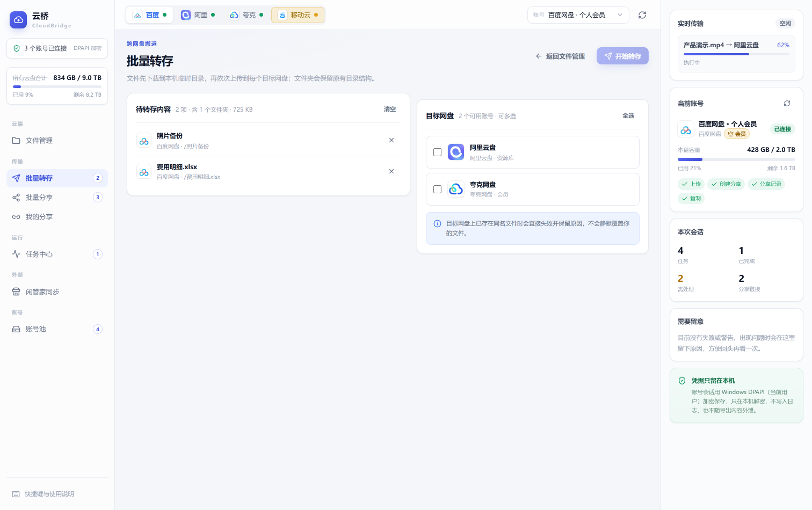This screenshot has width=812, height=510.
Task: Click the folder icon next to 文件管理
Action: click(x=16, y=141)
